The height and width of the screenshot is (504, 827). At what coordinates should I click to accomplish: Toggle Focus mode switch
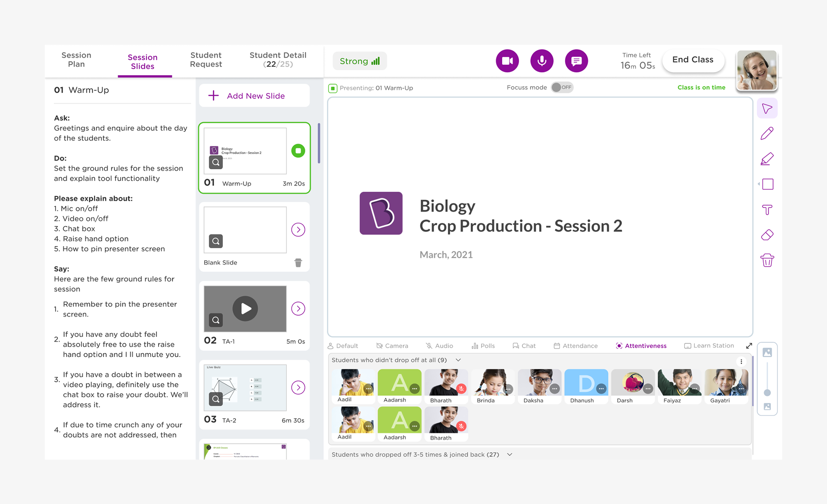[562, 87]
